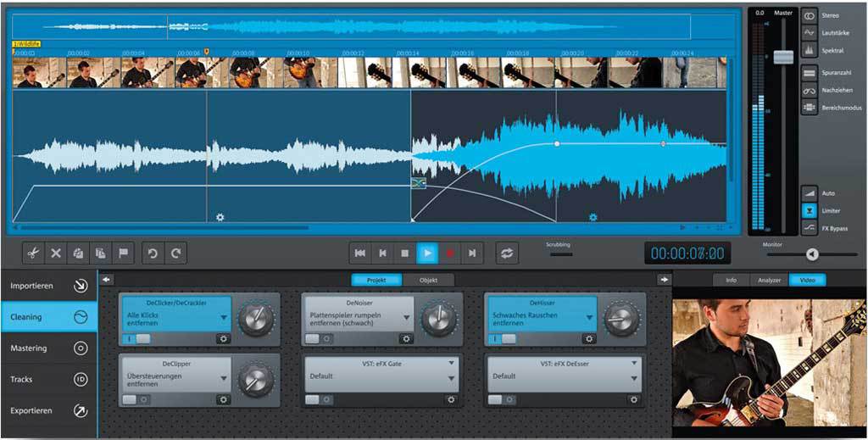Click the blue gear icon under the second waveform object
The image size is (868, 440).
[x=593, y=218]
